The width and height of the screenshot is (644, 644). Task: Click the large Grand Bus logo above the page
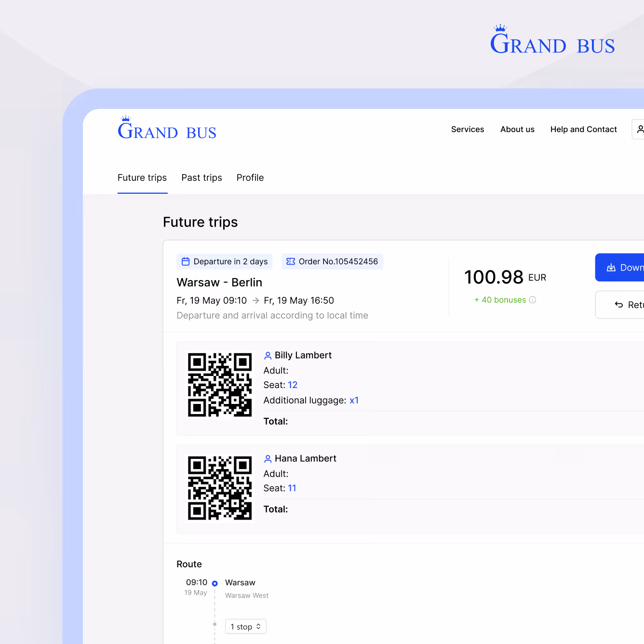point(552,40)
